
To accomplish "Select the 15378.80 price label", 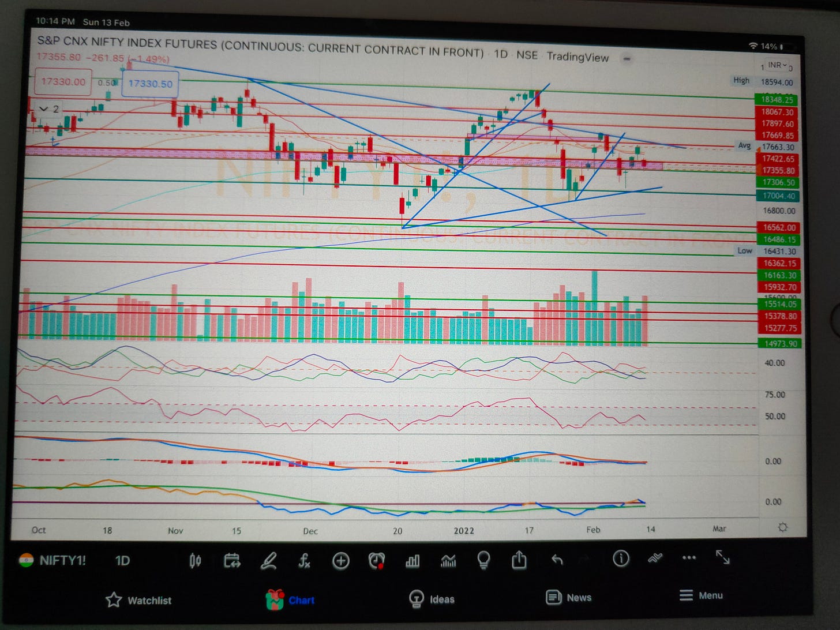I will 779,316.
